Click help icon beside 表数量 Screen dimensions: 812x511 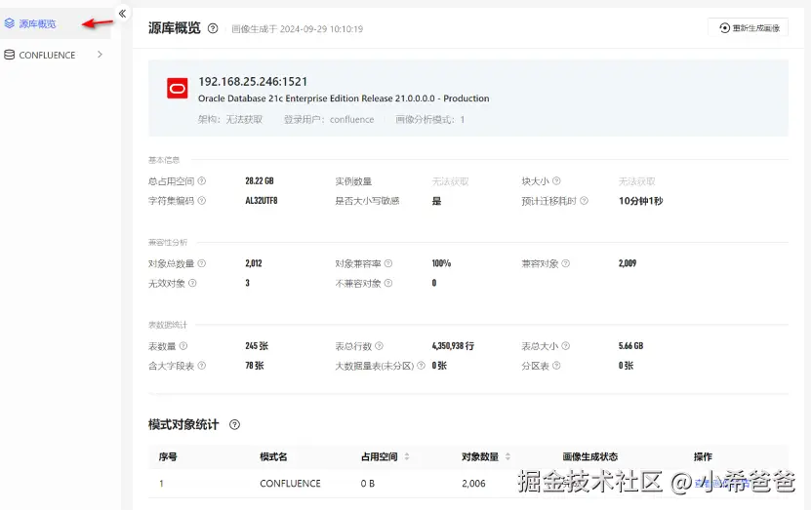183,346
